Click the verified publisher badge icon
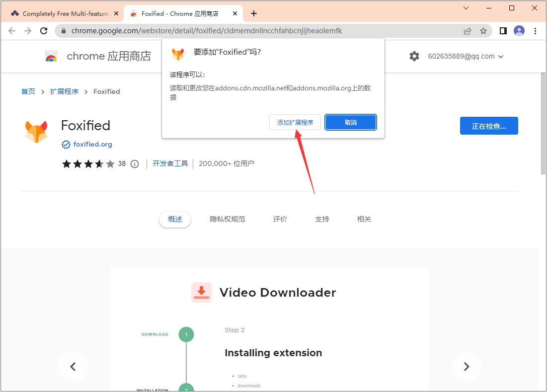This screenshot has height=392, width=547. pos(66,145)
